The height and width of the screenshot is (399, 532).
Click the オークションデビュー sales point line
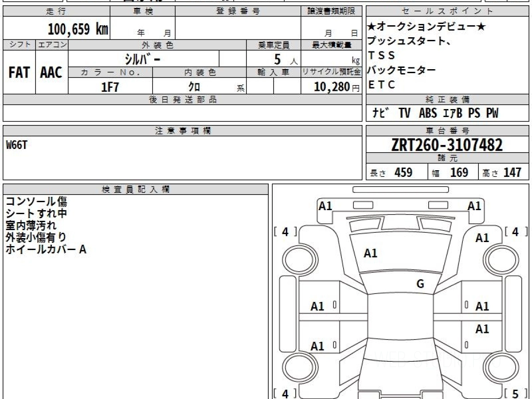(426, 27)
